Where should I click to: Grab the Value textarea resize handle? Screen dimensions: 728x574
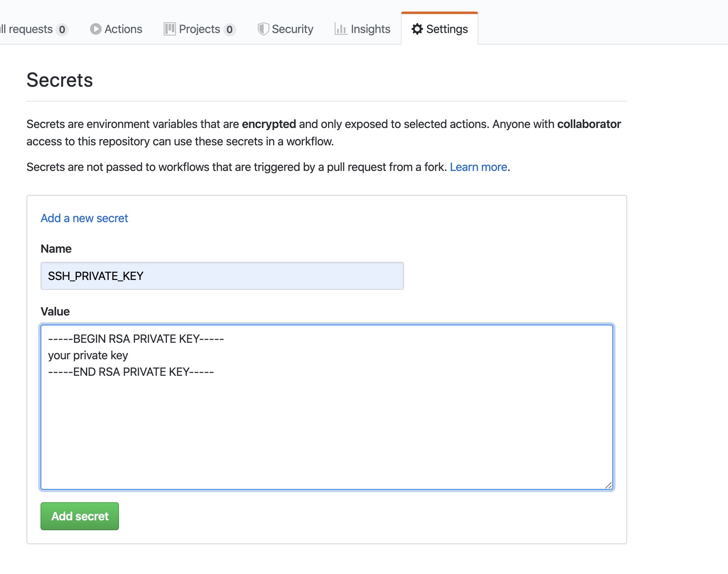pyautogui.click(x=608, y=485)
